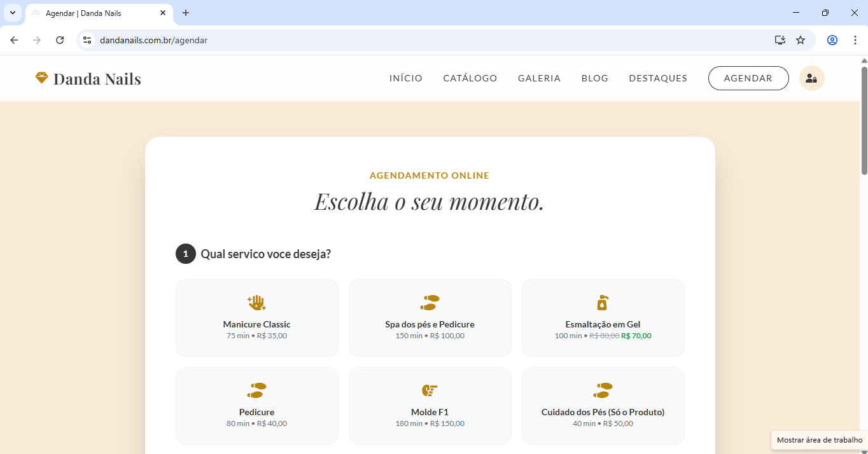Click the polish bottle icon on Esmaltação em Gel
Viewport: 868px width, 454px height.
coord(603,302)
